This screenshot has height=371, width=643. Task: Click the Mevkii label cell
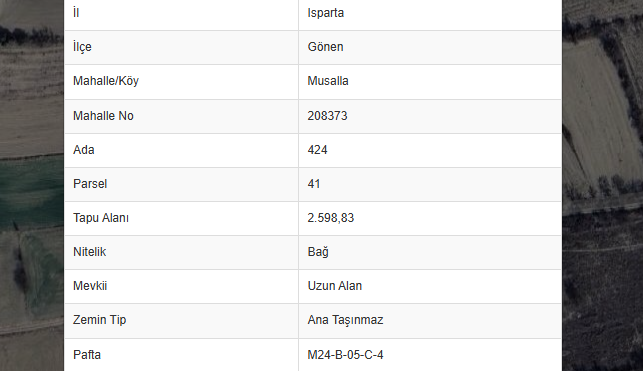tap(181, 286)
